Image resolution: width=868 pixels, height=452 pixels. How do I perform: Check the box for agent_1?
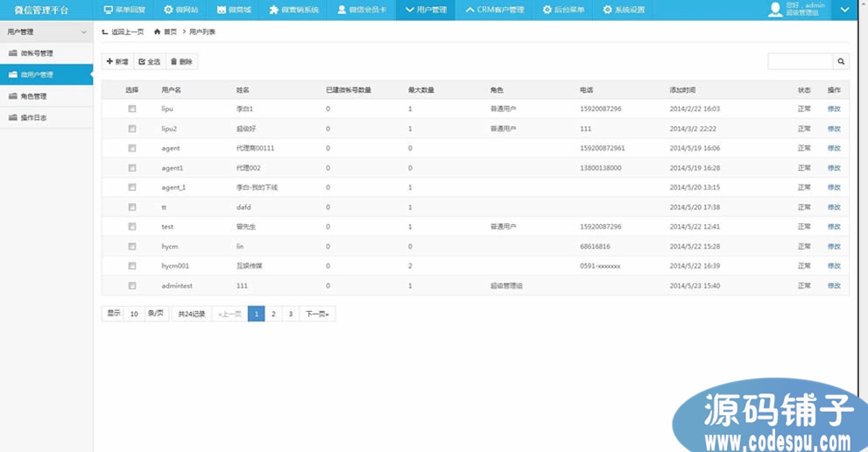(x=131, y=187)
